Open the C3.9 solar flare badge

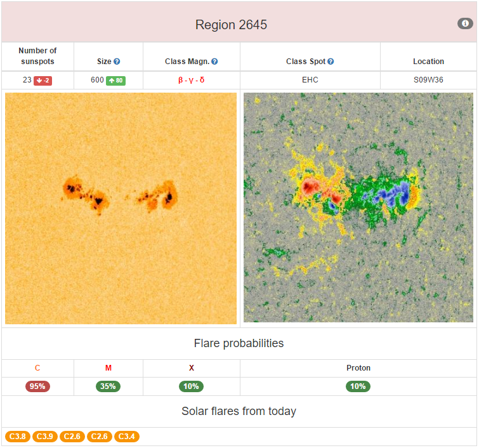click(44, 437)
